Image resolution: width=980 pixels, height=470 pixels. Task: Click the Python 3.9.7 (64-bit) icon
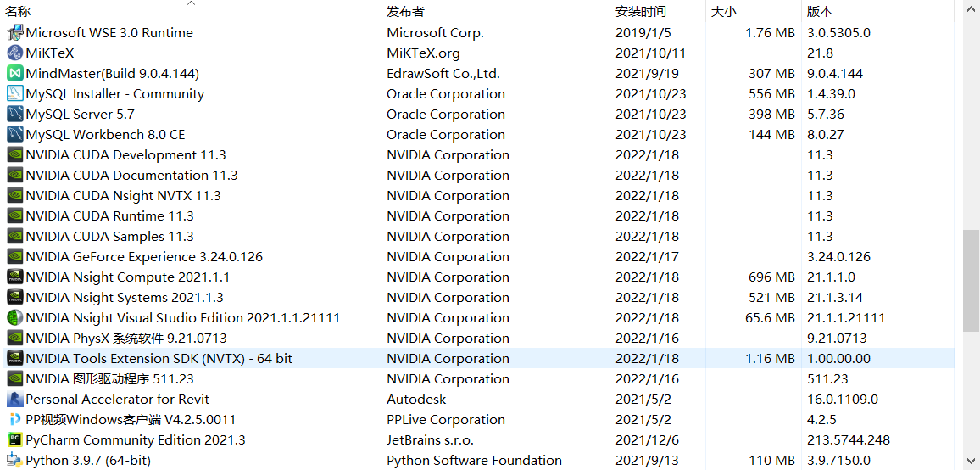coord(15,460)
